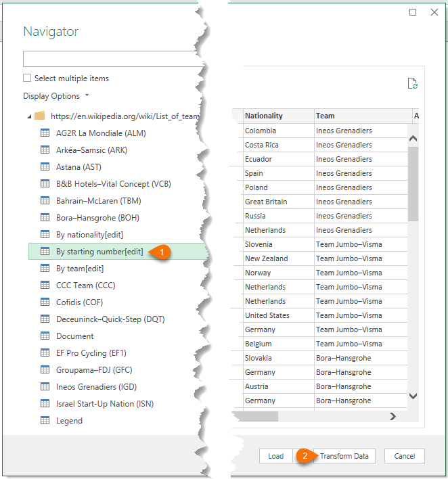Click the Bora–Hansgrohe (BOH) table icon

(45, 217)
